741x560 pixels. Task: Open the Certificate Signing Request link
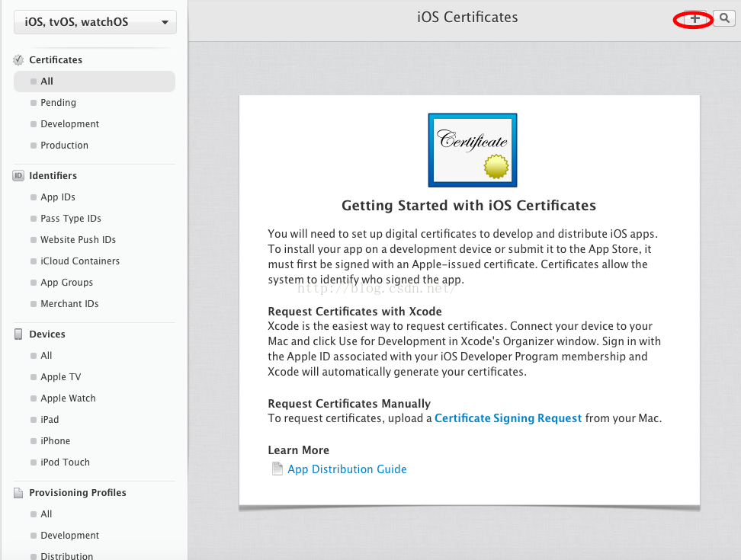[508, 418]
